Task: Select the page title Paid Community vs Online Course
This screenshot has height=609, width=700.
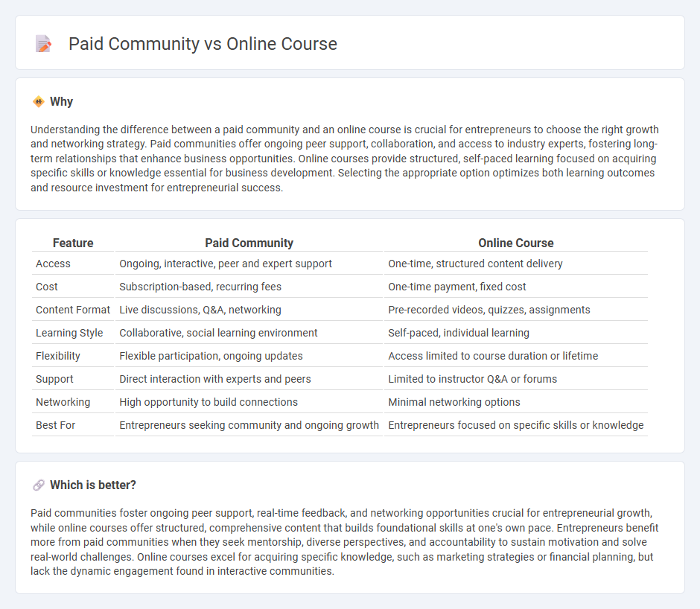Action: coord(203,44)
